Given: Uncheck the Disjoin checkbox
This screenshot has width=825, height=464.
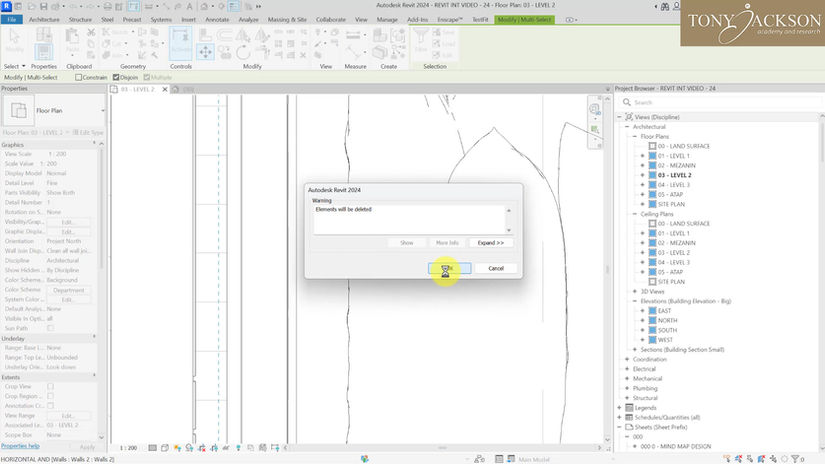Looking at the screenshot, I should pos(116,77).
